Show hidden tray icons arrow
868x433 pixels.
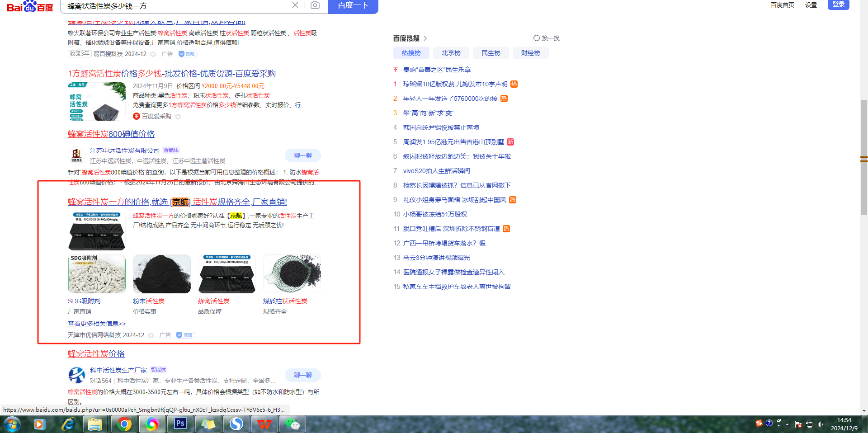[787, 424]
